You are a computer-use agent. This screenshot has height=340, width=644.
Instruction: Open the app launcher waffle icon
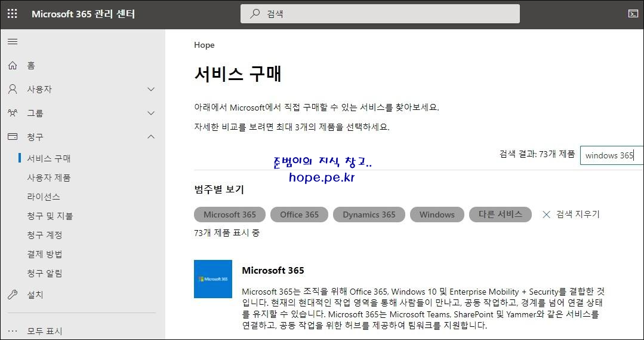tap(13, 14)
